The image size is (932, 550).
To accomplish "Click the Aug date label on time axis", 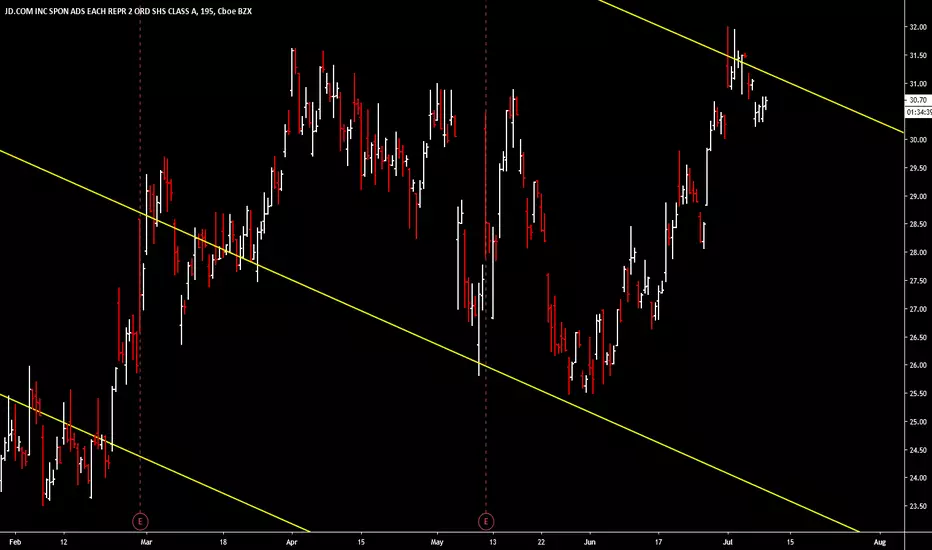I will click(880, 542).
